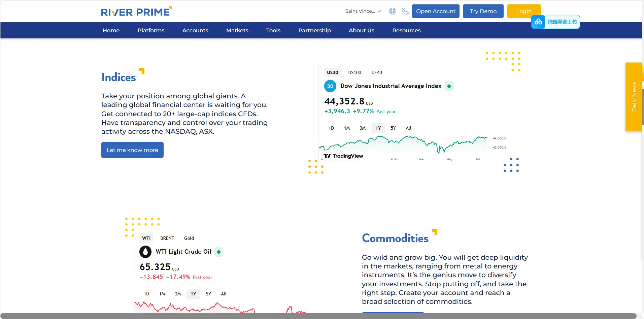Select the US100 index tab
644x319 pixels.
[x=354, y=72]
